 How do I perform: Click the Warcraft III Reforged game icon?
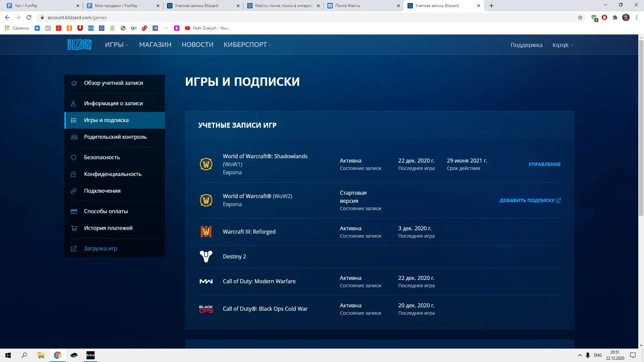[206, 232]
